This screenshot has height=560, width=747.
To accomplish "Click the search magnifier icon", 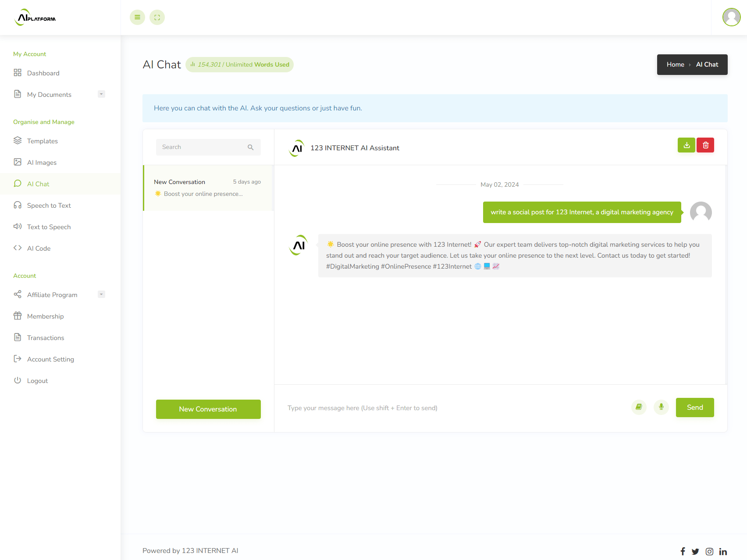I will [251, 147].
